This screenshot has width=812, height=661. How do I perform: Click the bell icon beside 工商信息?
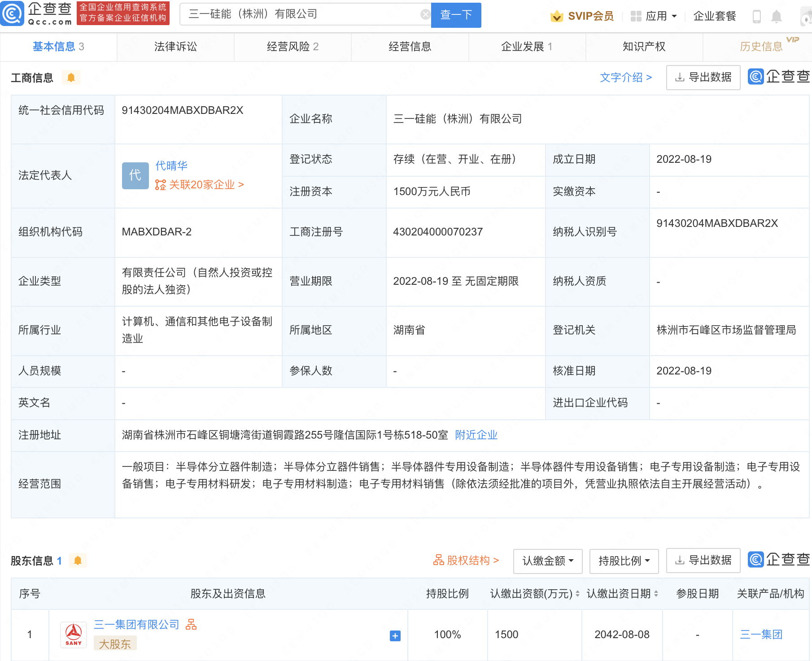point(71,78)
